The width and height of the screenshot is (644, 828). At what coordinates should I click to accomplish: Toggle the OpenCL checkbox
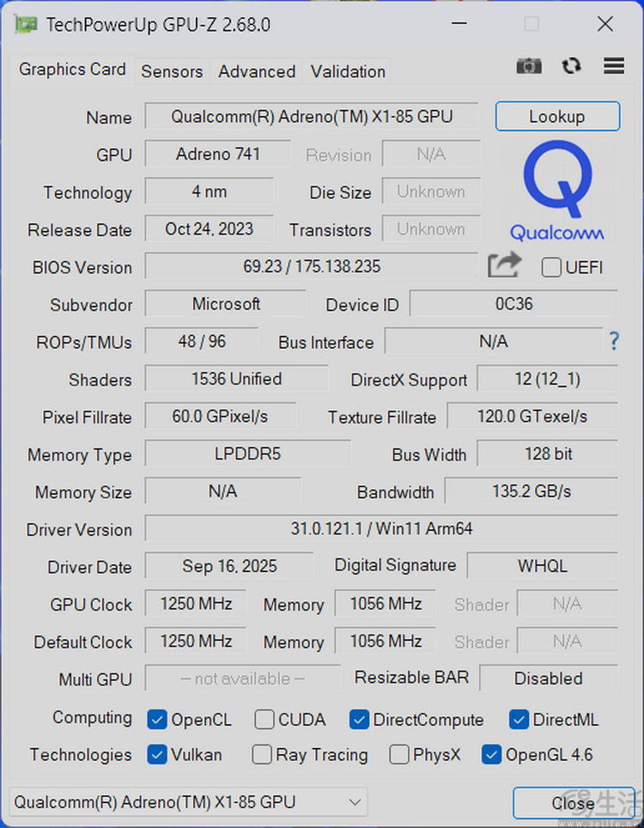157,719
